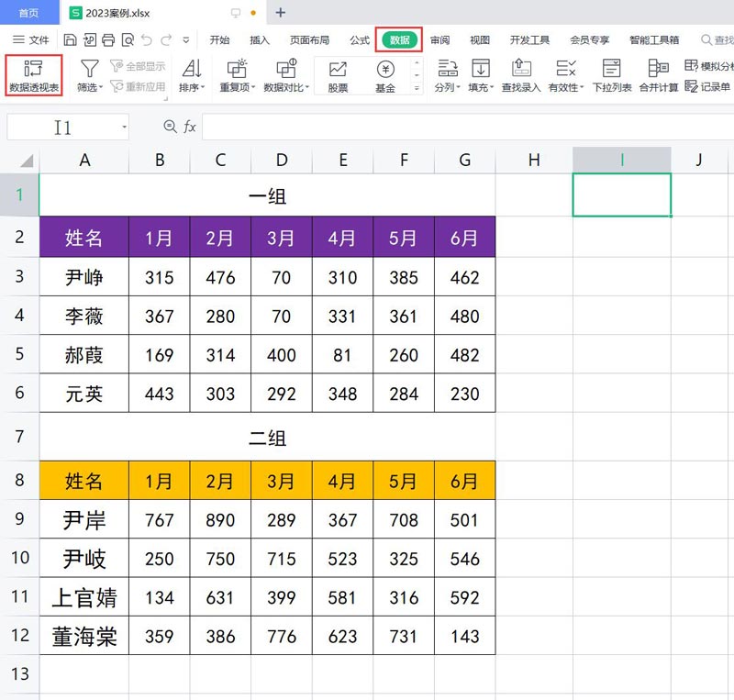Click the new tab plus button

click(281, 13)
